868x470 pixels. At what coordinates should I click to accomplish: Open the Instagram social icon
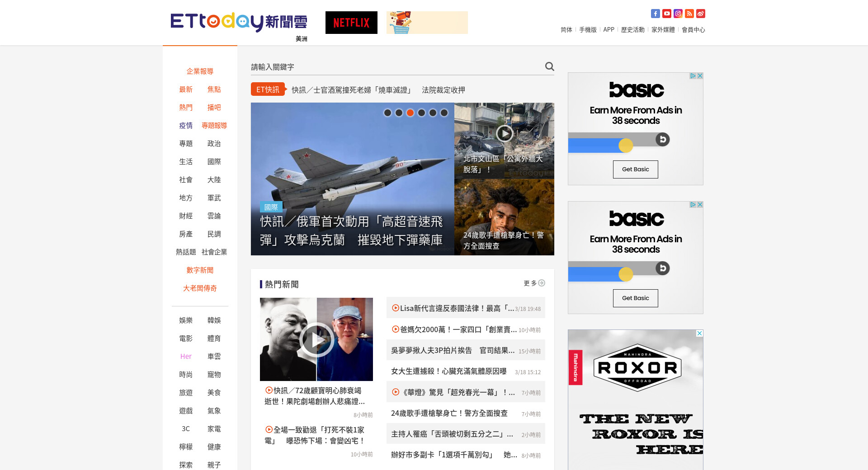point(678,14)
